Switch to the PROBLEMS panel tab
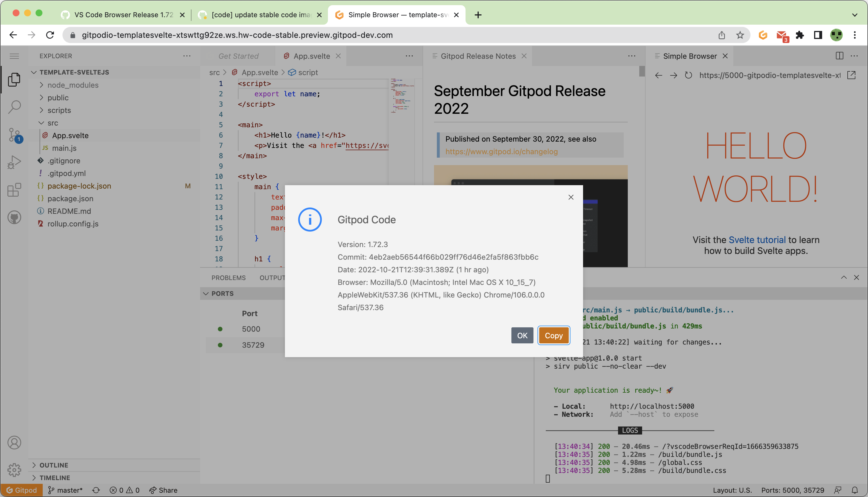This screenshot has width=868, height=497. click(x=228, y=278)
